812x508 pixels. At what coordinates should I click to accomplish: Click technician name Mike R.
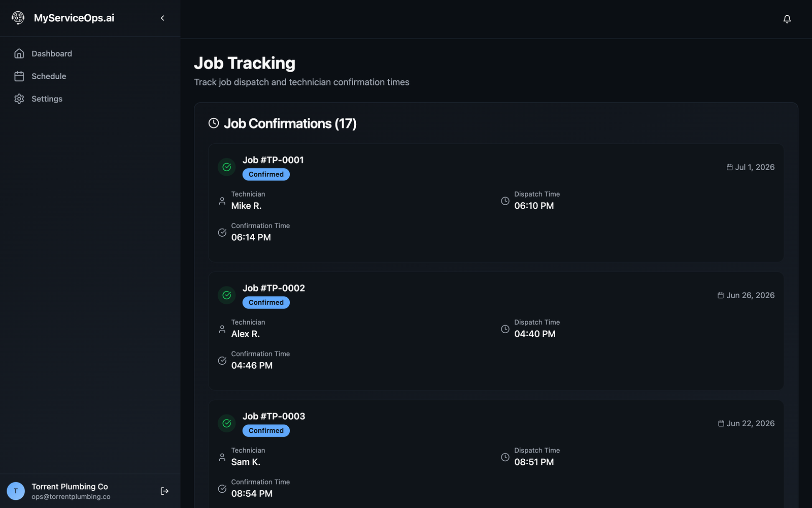[247, 206]
